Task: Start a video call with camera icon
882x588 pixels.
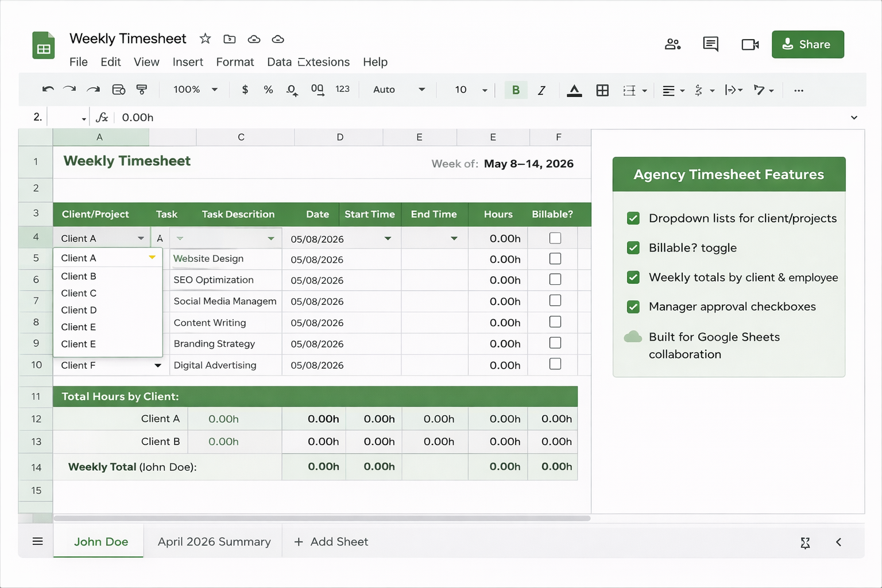Action: (750, 44)
